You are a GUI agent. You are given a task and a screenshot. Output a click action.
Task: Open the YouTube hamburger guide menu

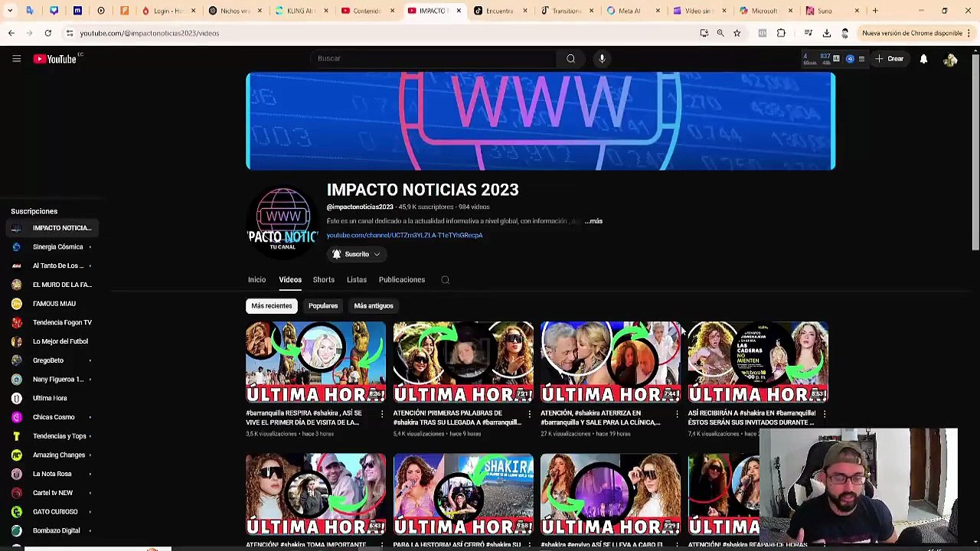pyautogui.click(x=16, y=59)
